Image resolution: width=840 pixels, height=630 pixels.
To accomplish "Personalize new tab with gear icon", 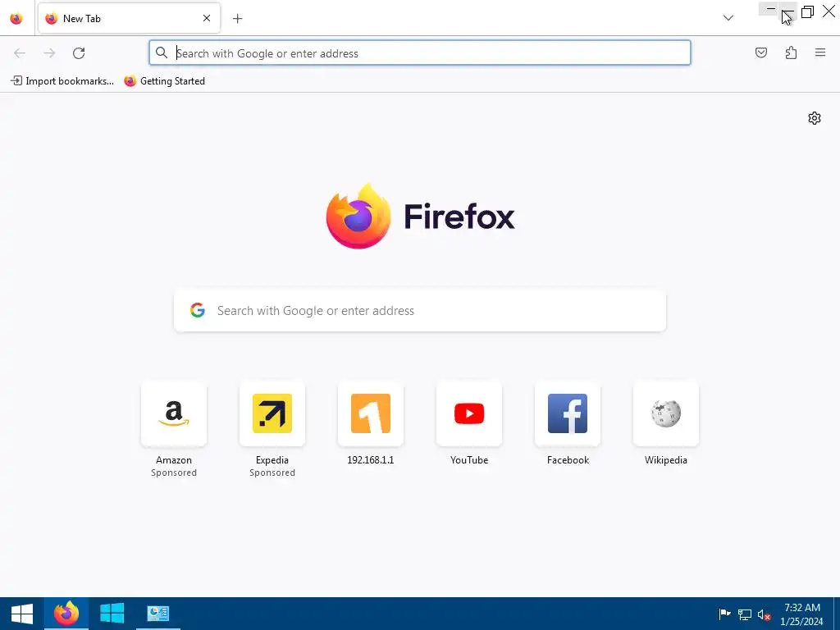I will (x=815, y=118).
